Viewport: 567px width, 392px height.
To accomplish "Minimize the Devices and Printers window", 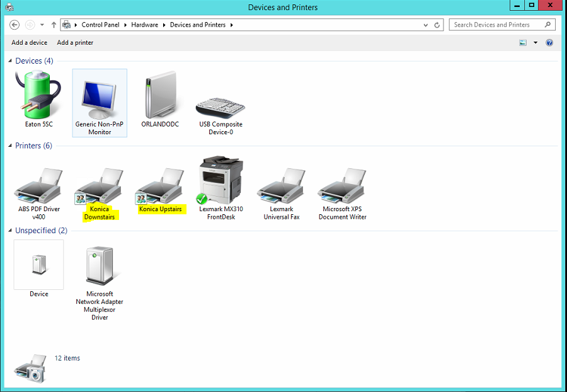I will [517, 4].
